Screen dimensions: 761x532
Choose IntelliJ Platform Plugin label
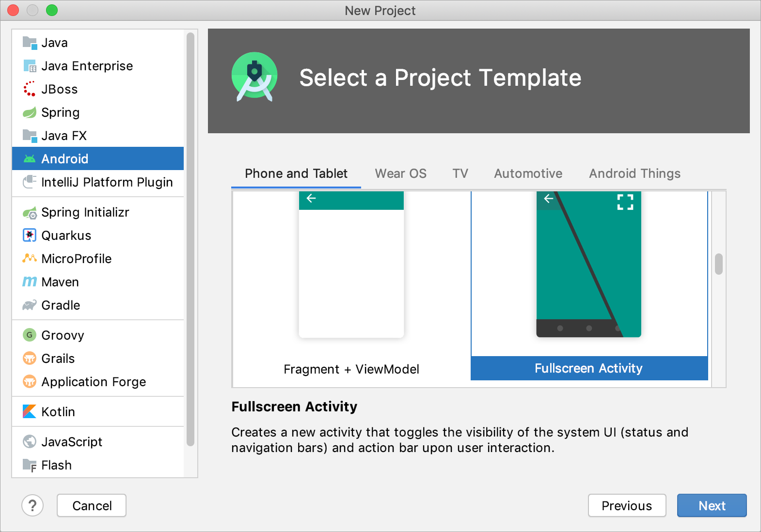107,182
